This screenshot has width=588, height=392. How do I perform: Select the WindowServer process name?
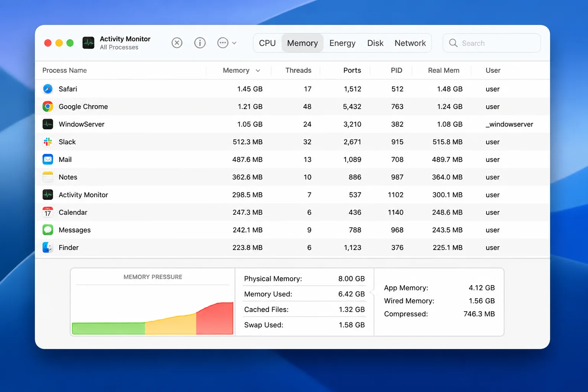tap(82, 124)
